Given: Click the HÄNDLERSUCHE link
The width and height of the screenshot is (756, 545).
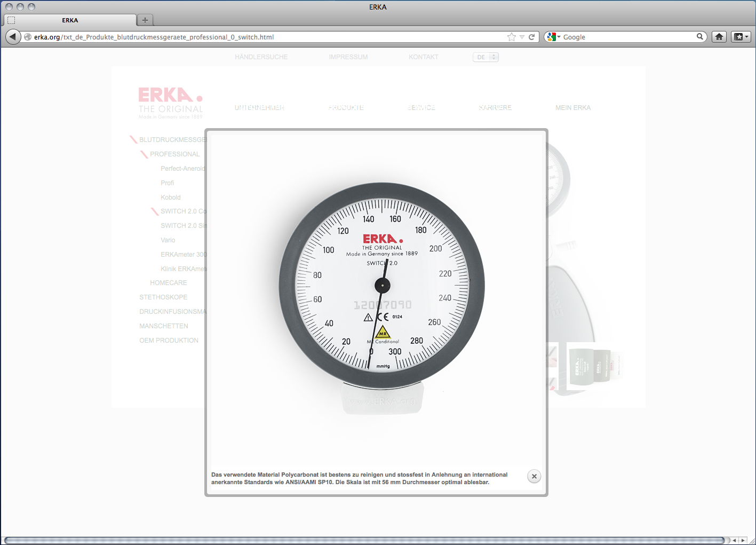Looking at the screenshot, I should [x=261, y=57].
